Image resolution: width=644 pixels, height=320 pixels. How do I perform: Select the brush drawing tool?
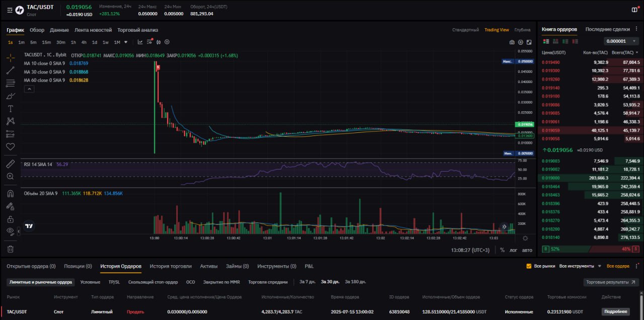click(x=10, y=96)
